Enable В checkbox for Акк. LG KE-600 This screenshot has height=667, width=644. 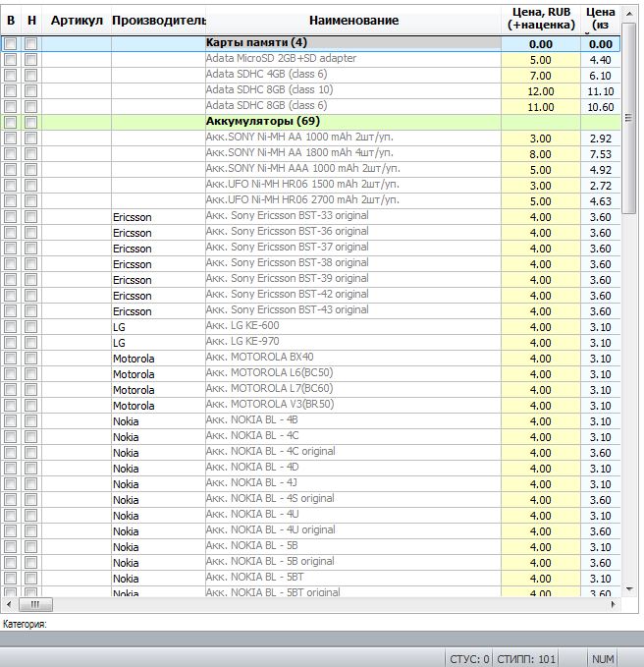pos(11,327)
